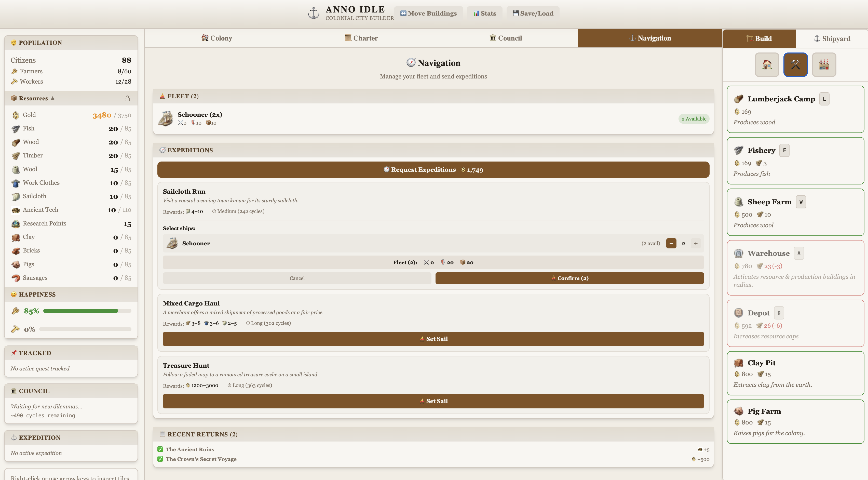Collapse the Resources section arrow
This screenshot has height=480, width=868.
point(52,98)
